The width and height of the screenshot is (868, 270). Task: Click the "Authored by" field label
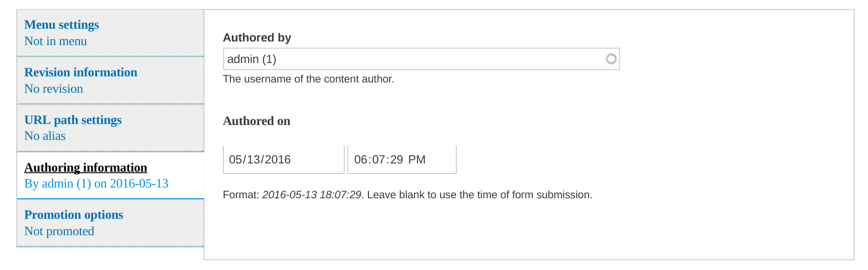tap(257, 37)
